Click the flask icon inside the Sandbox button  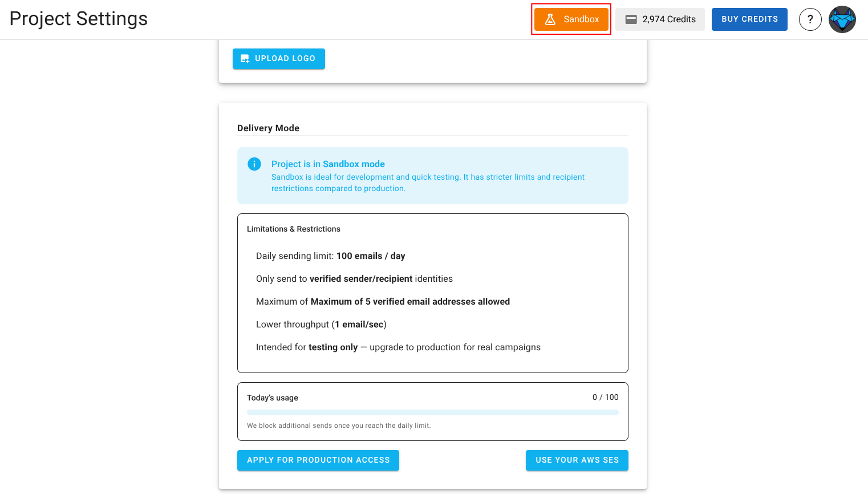coord(550,19)
